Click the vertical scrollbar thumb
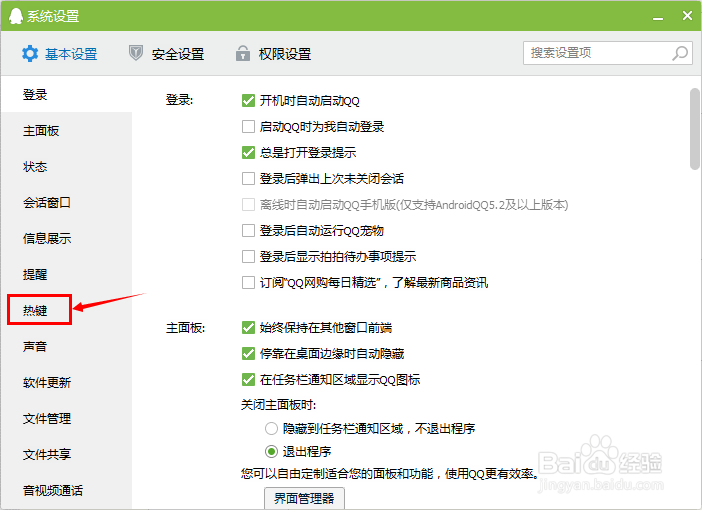The width and height of the screenshot is (702, 510). 695,129
